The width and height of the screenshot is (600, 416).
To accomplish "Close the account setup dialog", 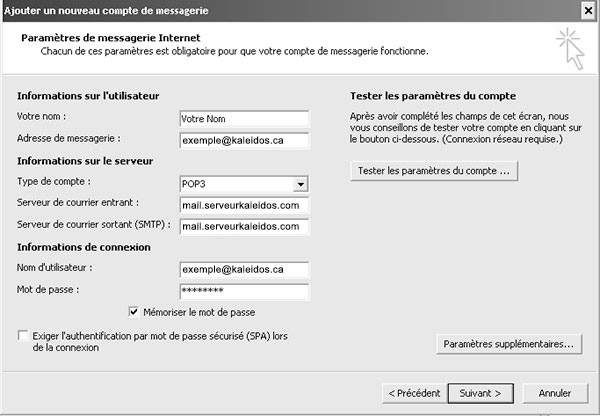I will click(589, 11).
